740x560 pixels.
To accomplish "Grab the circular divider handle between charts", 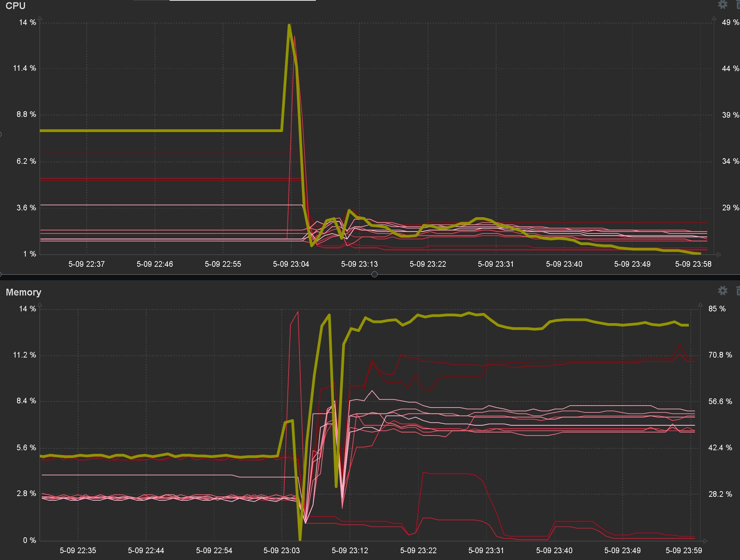I will pyautogui.click(x=375, y=274).
